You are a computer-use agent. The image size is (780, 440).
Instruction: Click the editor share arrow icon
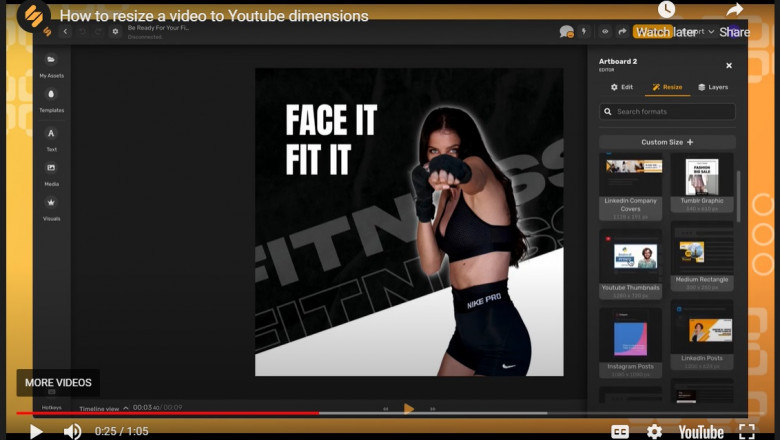click(622, 31)
